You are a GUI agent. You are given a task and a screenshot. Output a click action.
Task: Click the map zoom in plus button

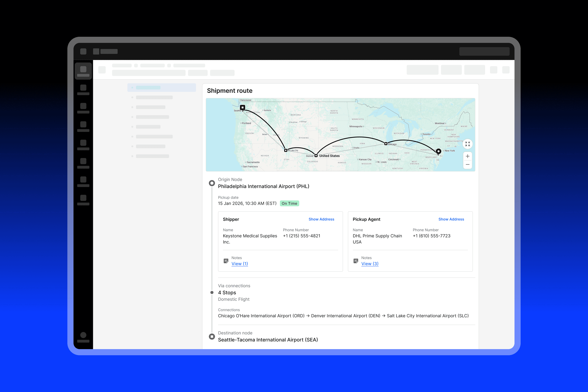468,156
